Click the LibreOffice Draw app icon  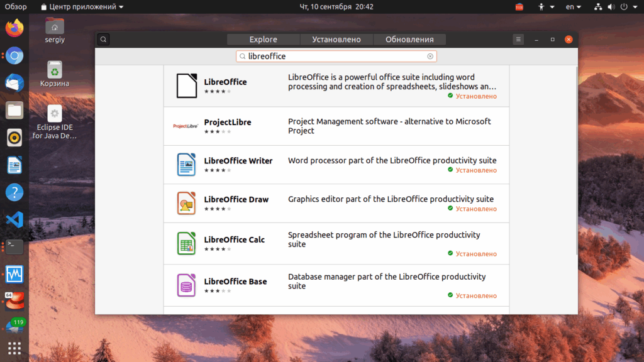pyautogui.click(x=186, y=203)
